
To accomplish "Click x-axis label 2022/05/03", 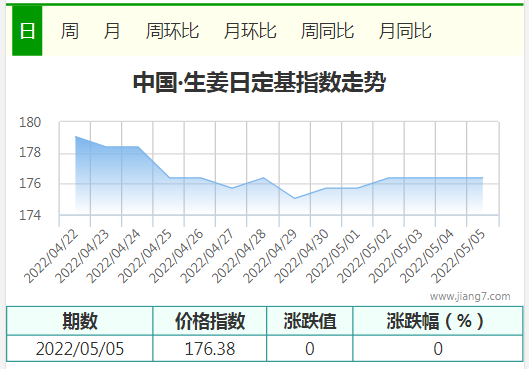I will tap(396, 256).
